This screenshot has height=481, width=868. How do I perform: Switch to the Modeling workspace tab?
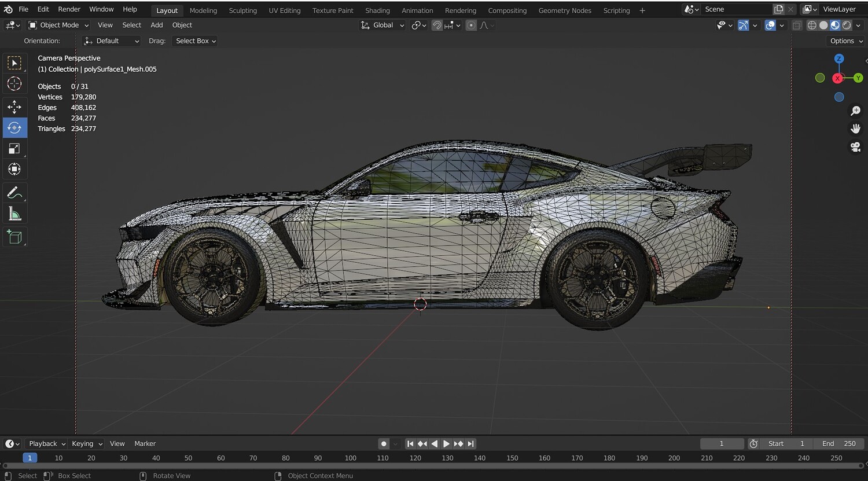(x=203, y=10)
